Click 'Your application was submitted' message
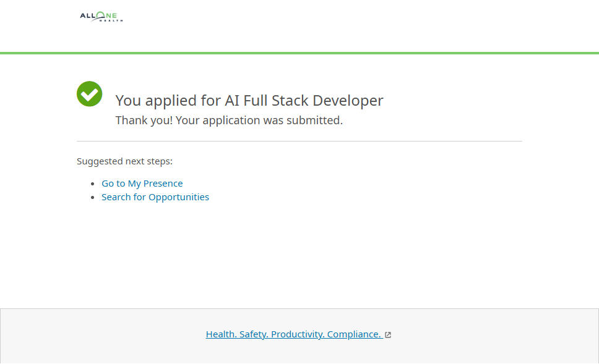 (259, 121)
